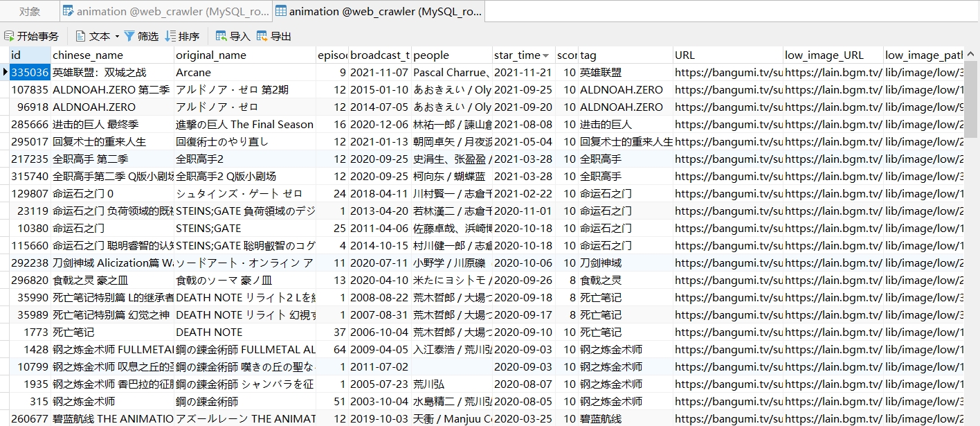Screen dimensions: 980x426
Task: Select the id cell 285666
Action: pyautogui.click(x=30, y=124)
